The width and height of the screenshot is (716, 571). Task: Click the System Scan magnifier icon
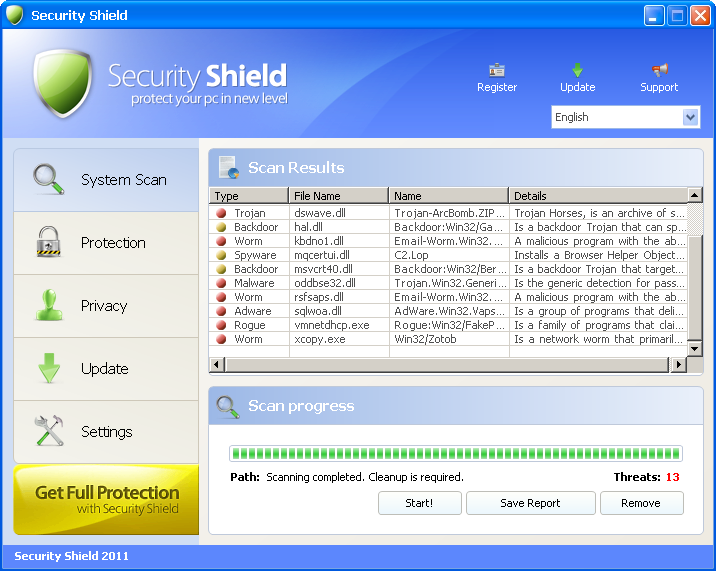[48, 179]
